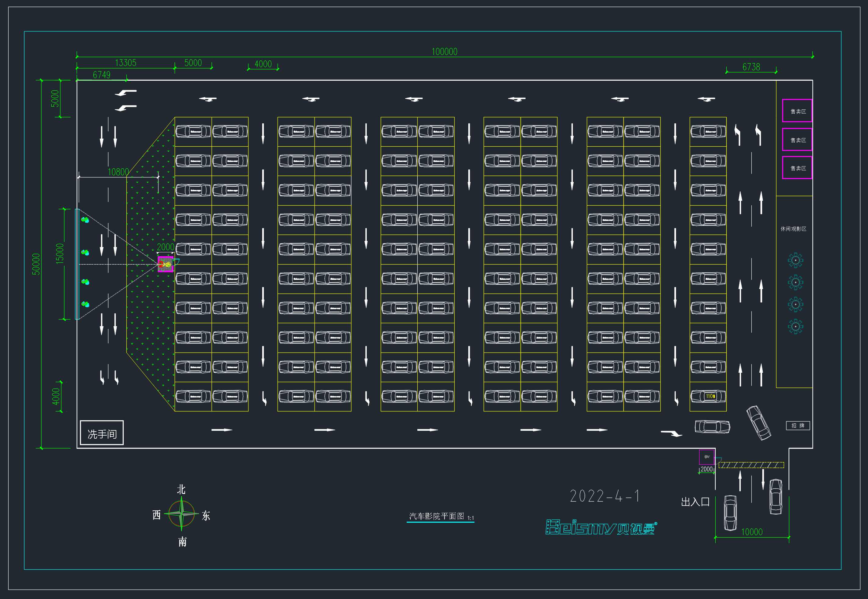Click the yellow hatched entrance barrier gate

point(751,465)
